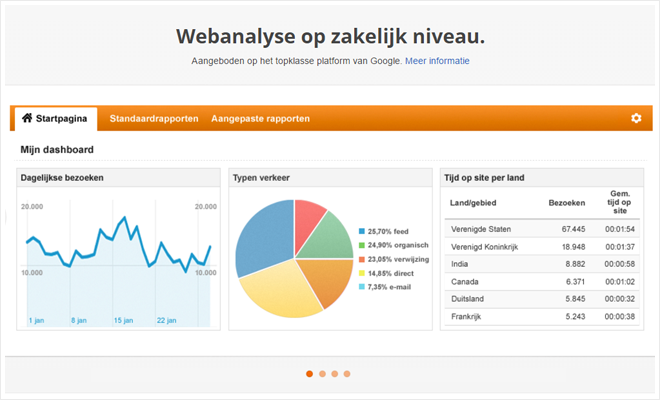Click the 22 jan axis label

167,320
